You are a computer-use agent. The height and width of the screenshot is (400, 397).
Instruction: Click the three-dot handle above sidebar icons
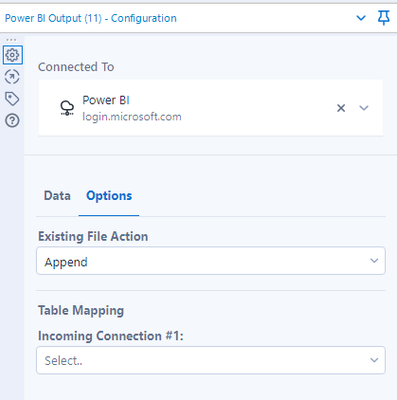coord(11,40)
